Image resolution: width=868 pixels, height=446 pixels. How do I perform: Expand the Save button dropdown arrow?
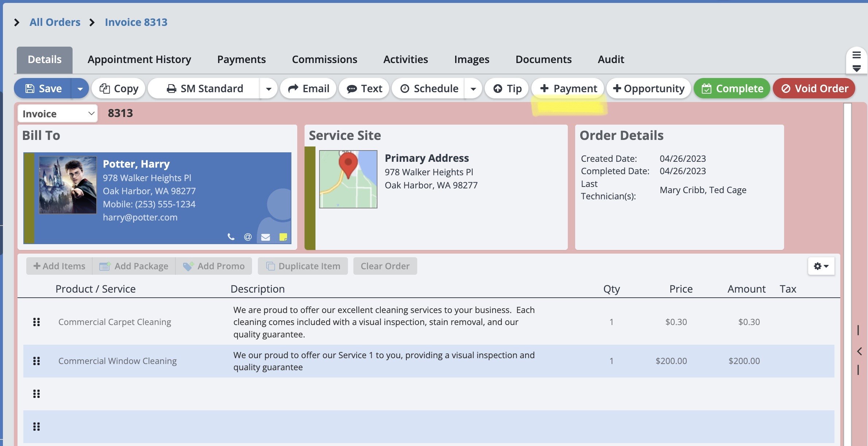coord(80,89)
